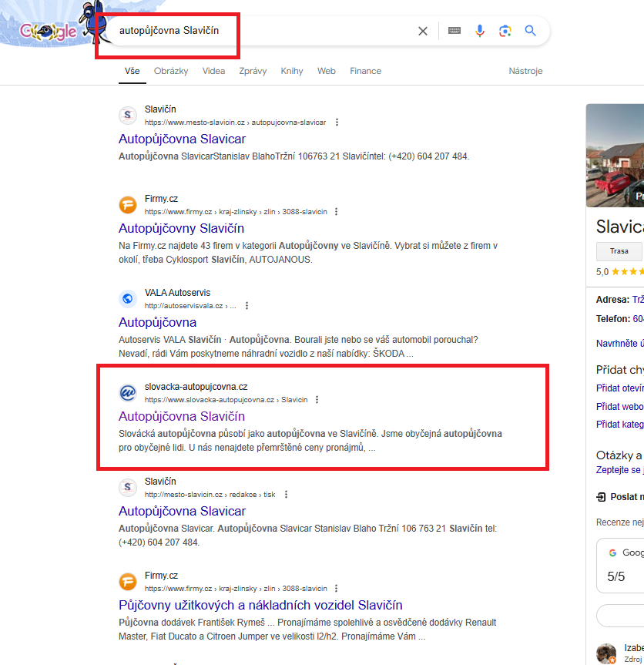Image resolution: width=644 pixels, height=665 pixels.
Task: Open Google Lens image search
Action: pos(505,31)
